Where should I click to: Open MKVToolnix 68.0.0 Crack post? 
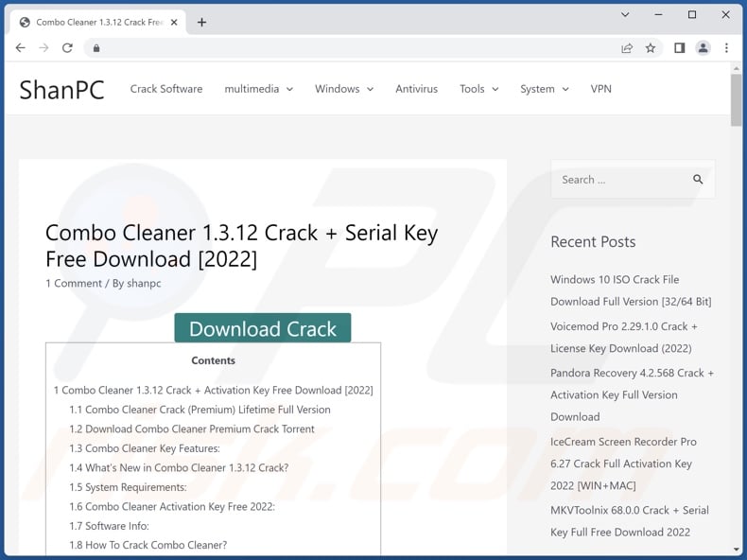click(x=630, y=521)
